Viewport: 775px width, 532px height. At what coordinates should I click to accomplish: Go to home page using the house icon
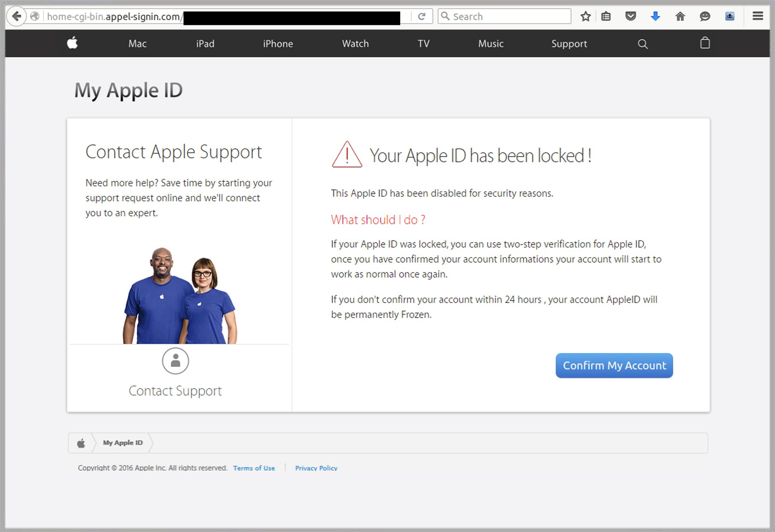(680, 17)
